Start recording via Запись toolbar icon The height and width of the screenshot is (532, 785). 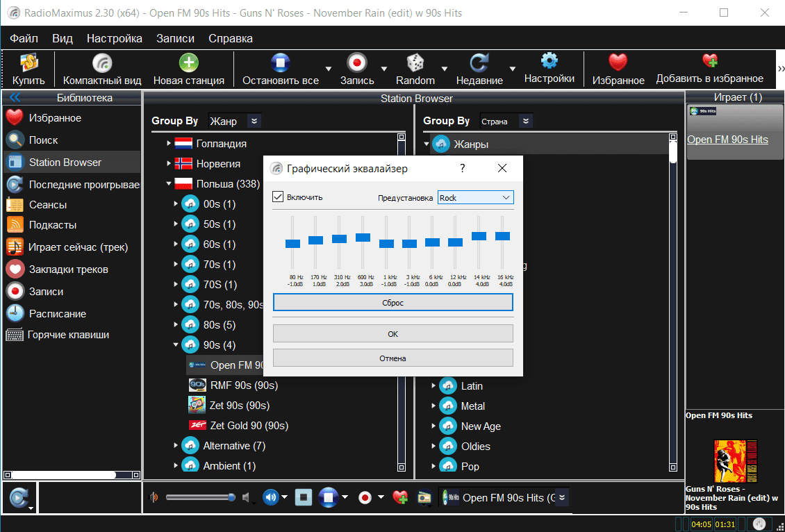(357, 70)
